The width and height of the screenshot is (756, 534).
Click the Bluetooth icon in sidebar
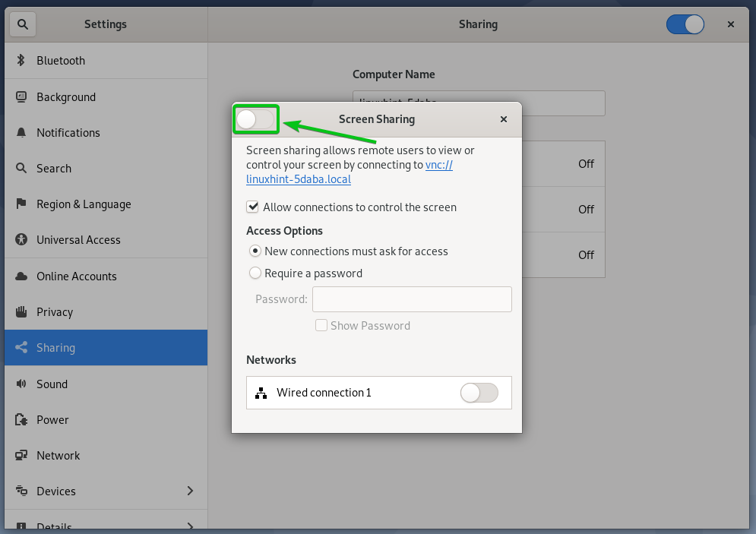click(21, 60)
